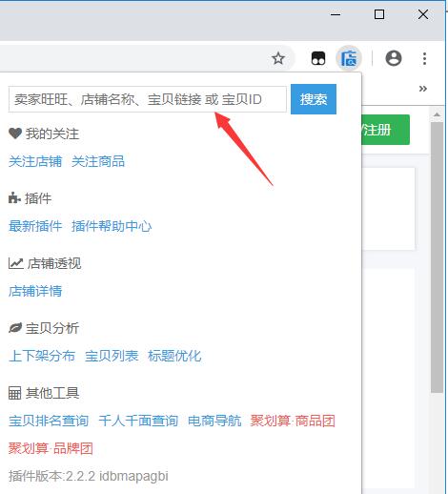Open the red 聚划算·商品团 link
448x494 pixels.
(x=293, y=421)
